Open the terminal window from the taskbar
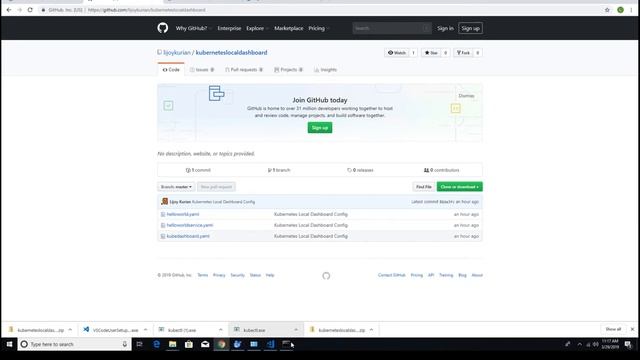640x360 pixels. 286,344
